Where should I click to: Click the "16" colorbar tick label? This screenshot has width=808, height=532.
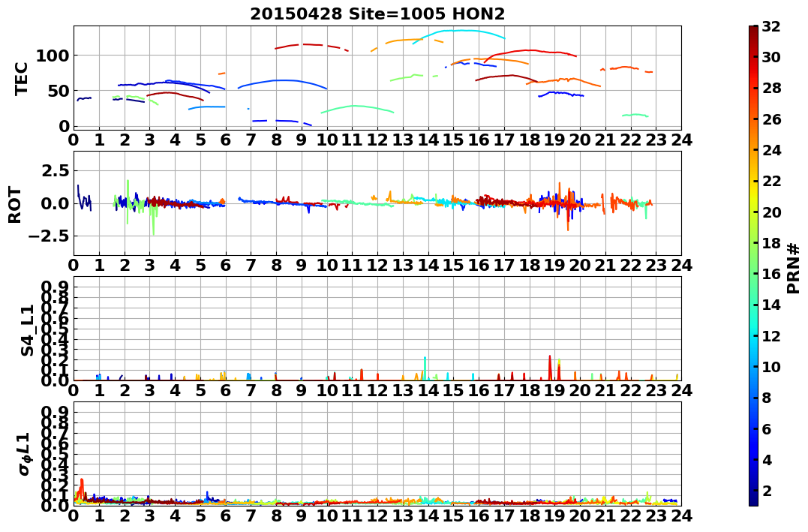pyautogui.click(x=771, y=274)
